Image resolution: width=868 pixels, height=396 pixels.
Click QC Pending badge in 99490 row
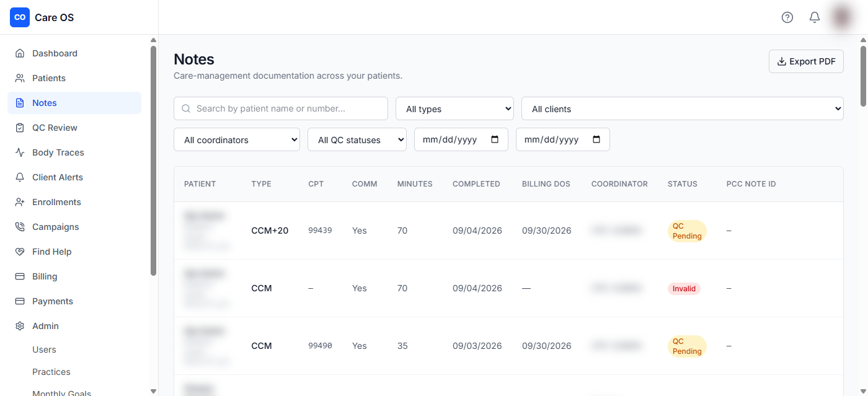click(x=687, y=346)
